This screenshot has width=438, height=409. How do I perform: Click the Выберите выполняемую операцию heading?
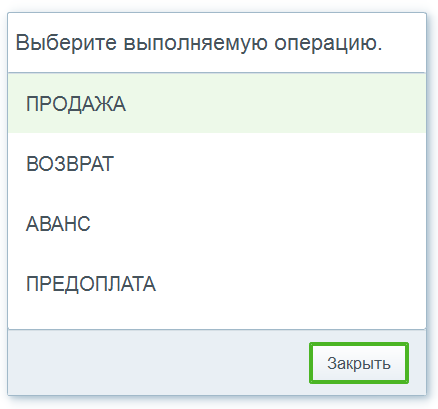click(x=199, y=43)
